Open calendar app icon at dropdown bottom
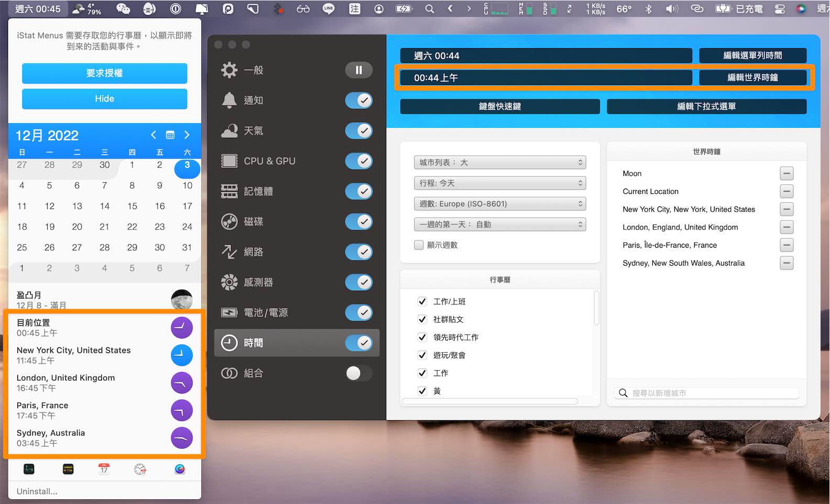Screen dimensions: 830x504 104,469
